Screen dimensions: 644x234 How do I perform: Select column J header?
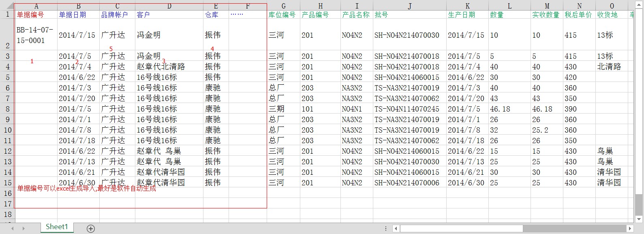(x=409, y=6)
